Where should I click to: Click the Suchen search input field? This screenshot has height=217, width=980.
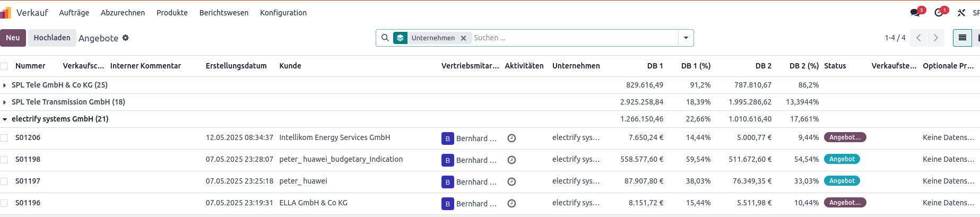pyautogui.click(x=574, y=38)
